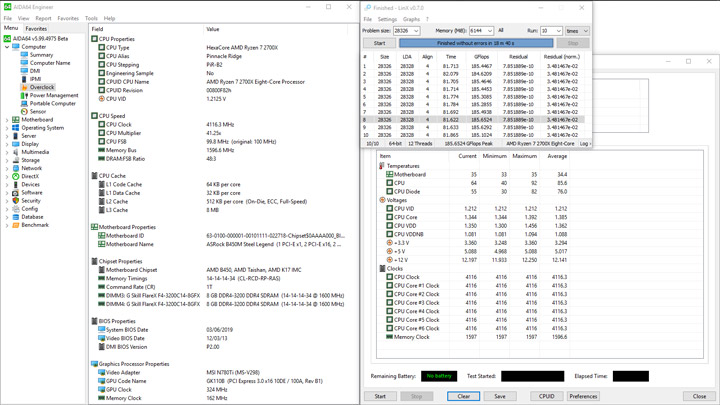The image size is (720, 405).
Task: Open the AIDA64 Report menu
Action: (43, 18)
